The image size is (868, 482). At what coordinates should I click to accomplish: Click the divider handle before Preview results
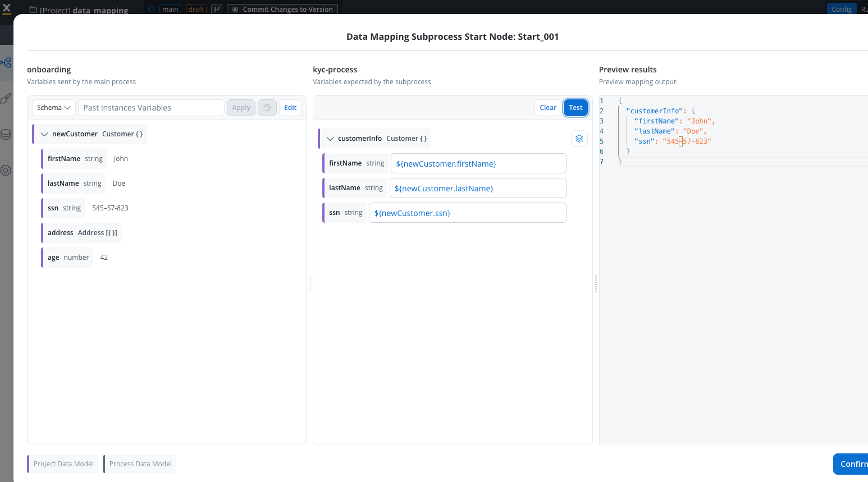pos(596,283)
